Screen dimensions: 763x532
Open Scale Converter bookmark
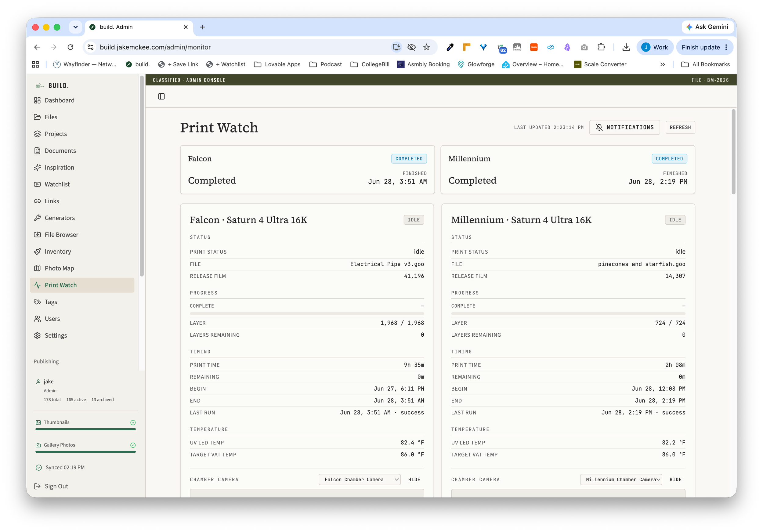600,64
